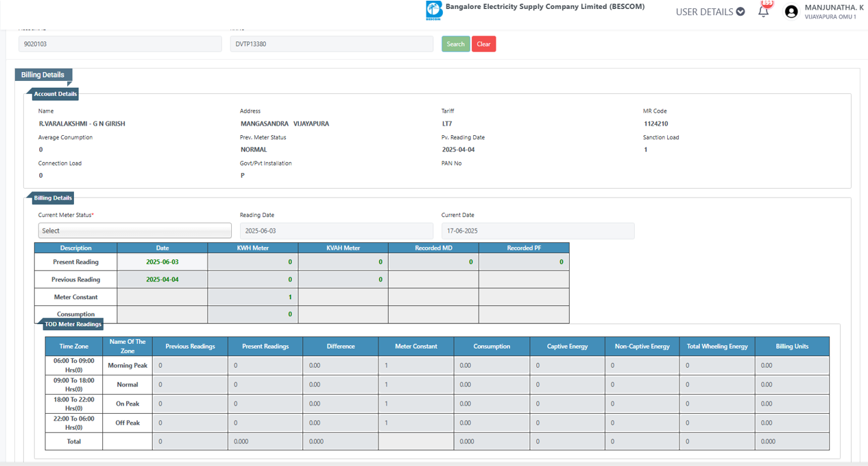868x466 pixels.
Task: Click the Present Reading date 2025-06-03 cell
Action: pyautogui.click(x=162, y=262)
